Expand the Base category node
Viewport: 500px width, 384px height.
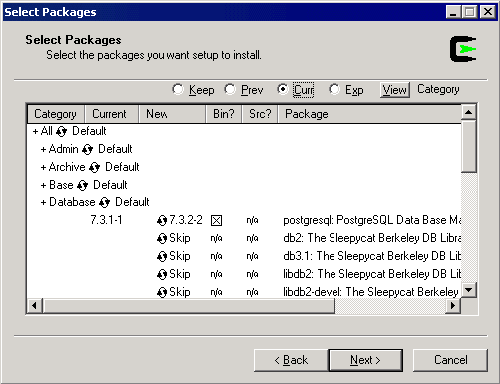click(43, 185)
